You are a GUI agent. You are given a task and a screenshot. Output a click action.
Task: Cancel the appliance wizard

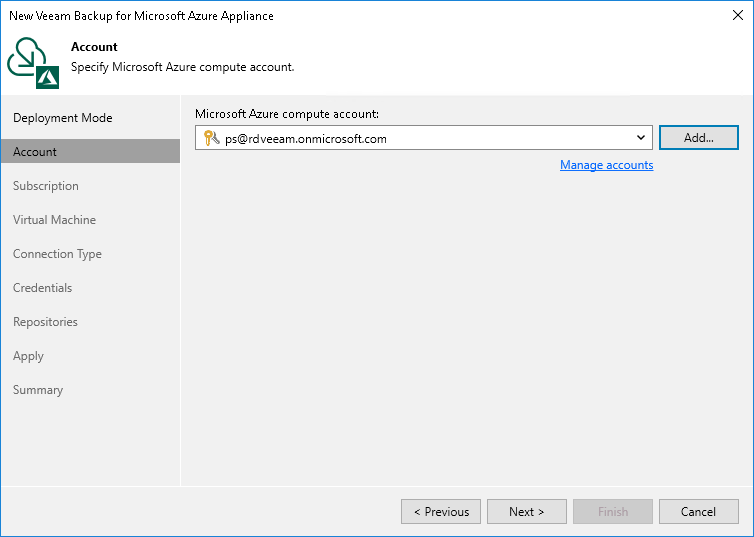click(x=699, y=512)
